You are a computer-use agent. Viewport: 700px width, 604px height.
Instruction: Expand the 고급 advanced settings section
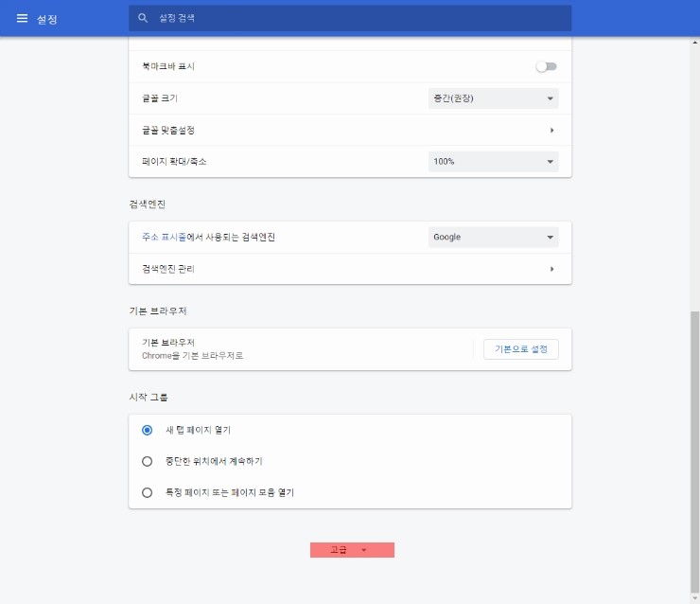coord(352,550)
